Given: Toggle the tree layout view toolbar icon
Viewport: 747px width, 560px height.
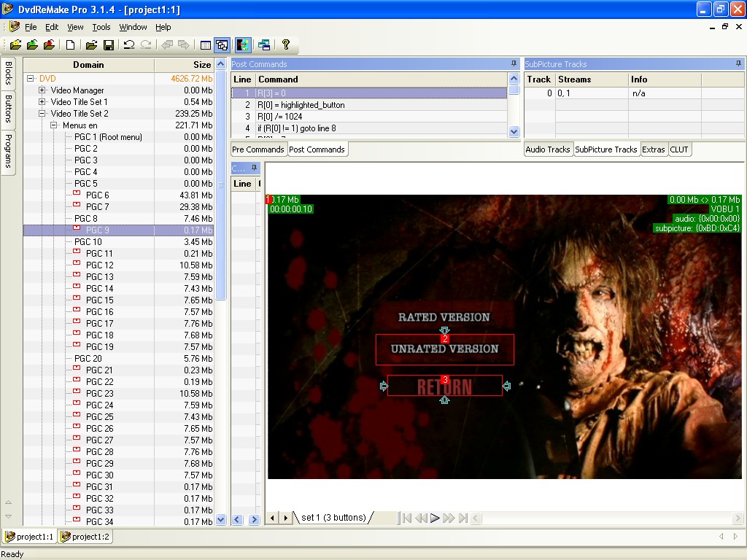Looking at the screenshot, I should click(x=222, y=44).
